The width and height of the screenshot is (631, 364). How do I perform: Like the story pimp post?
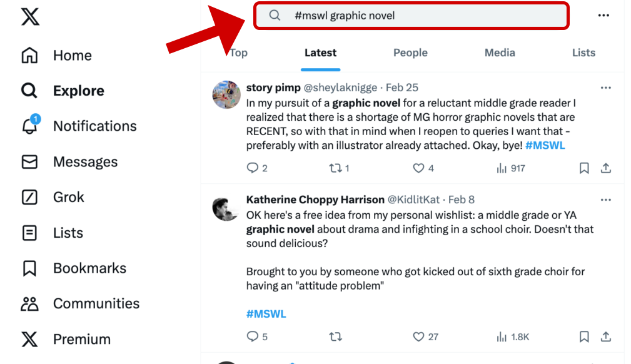coord(419,168)
